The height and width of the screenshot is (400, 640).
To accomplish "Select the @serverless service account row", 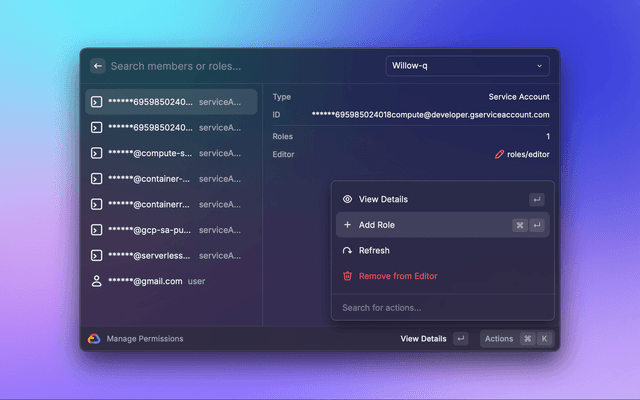I will [172, 255].
